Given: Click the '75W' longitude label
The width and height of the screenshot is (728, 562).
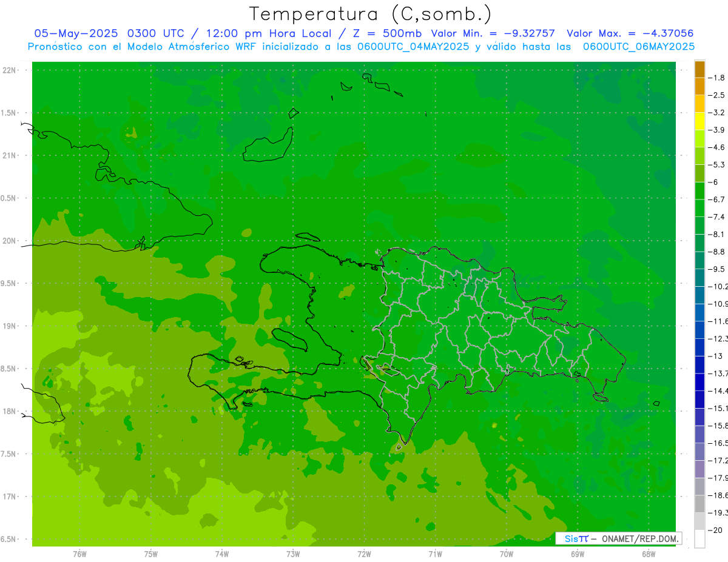Looking at the screenshot, I should pyautogui.click(x=151, y=554).
